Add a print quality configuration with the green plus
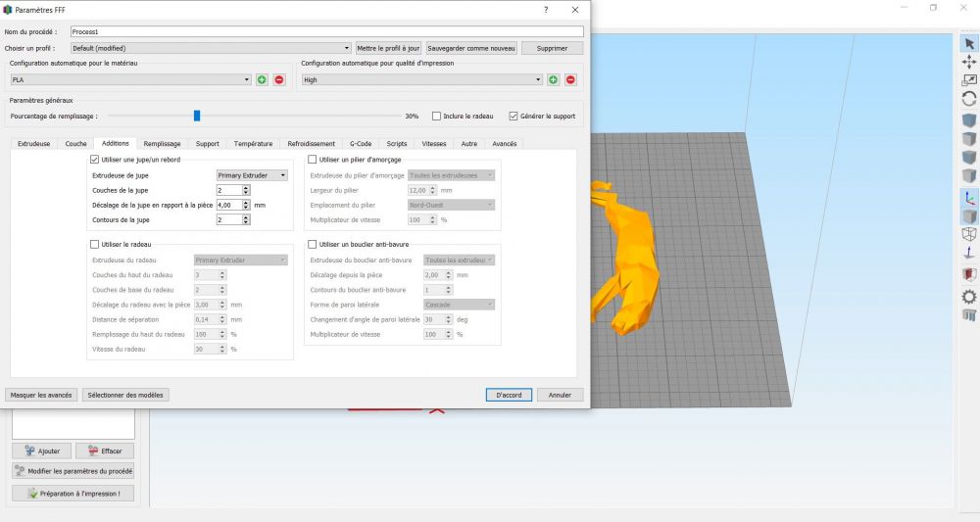This screenshot has width=980, height=522. 553,80
